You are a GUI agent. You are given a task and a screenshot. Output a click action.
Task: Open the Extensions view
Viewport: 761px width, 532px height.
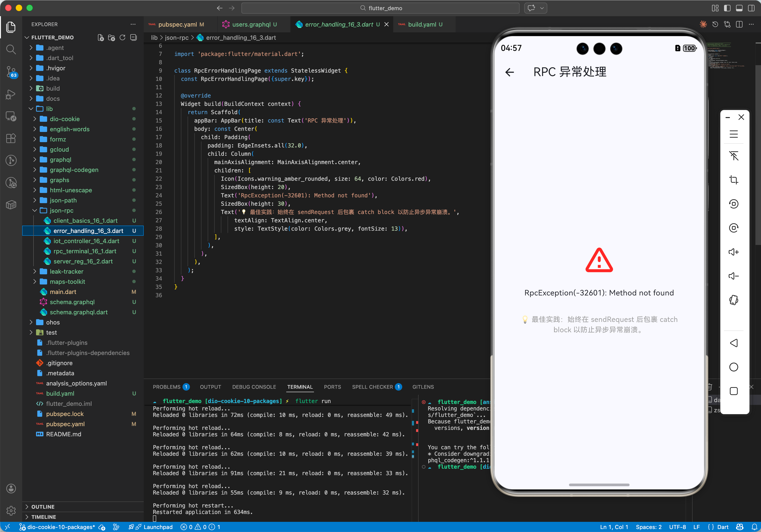(11, 138)
